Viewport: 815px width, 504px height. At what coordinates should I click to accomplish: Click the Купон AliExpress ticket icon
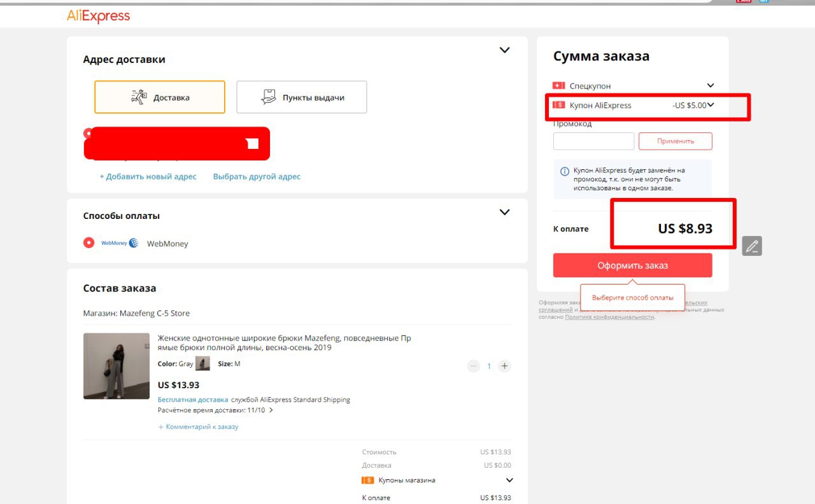558,105
